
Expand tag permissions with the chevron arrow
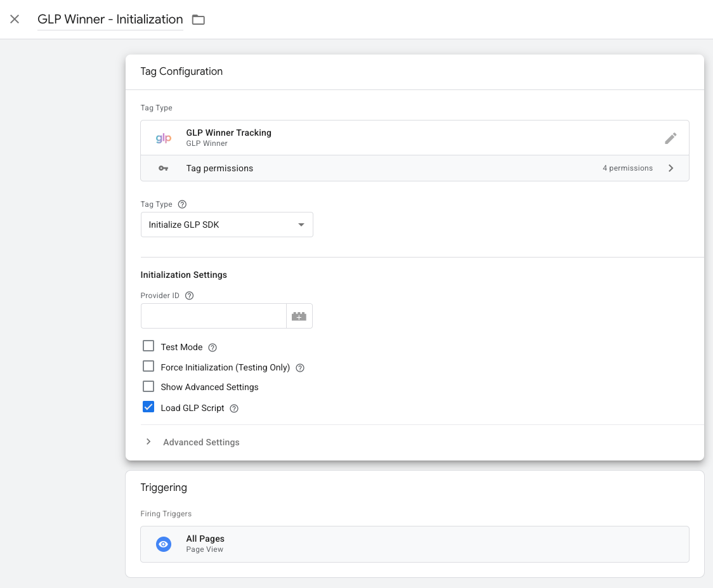671,169
